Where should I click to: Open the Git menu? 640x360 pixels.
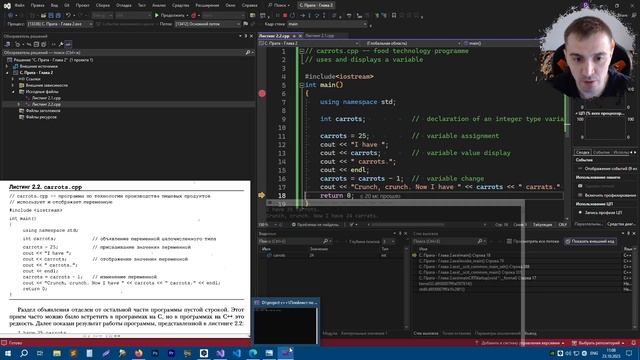coord(67,5)
